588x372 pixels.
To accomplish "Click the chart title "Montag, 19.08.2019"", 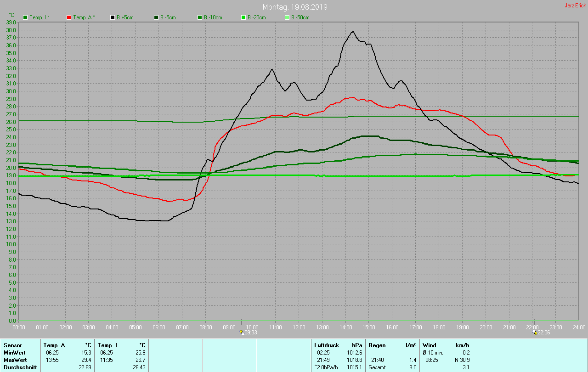I will (x=295, y=7).
